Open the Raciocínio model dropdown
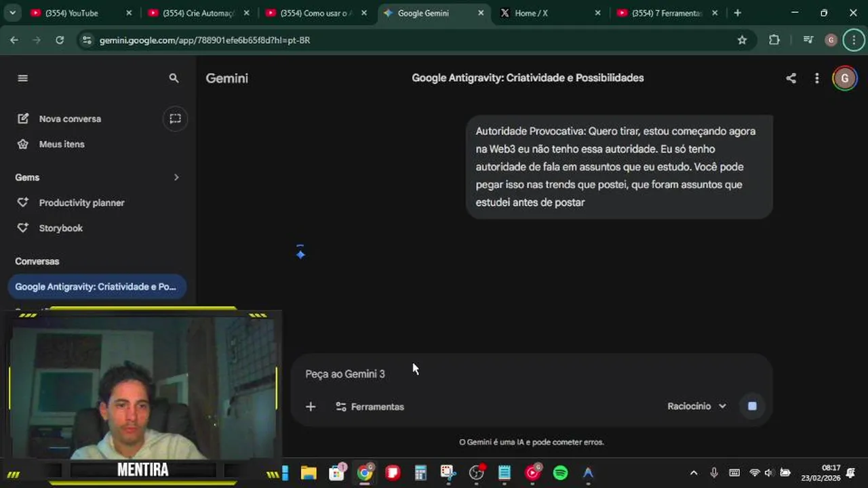The width and height of the screenshot is (868, 488). tap(696, 406)
